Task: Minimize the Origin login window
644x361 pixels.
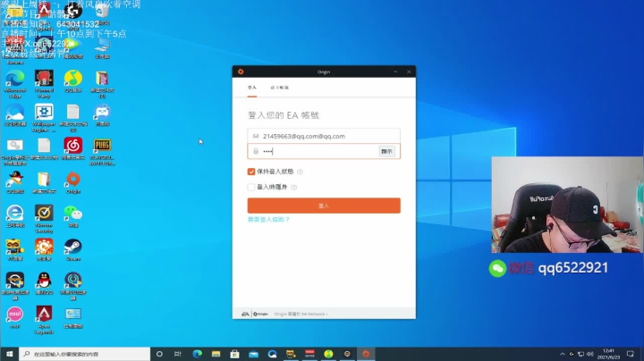Action: coord(395,71)
